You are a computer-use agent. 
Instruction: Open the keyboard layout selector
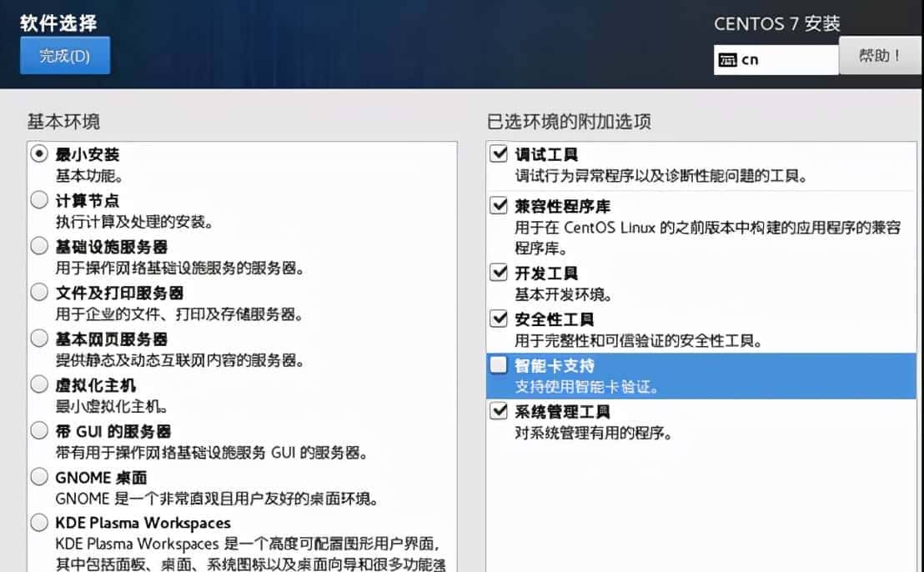click(x=776, y=58)
